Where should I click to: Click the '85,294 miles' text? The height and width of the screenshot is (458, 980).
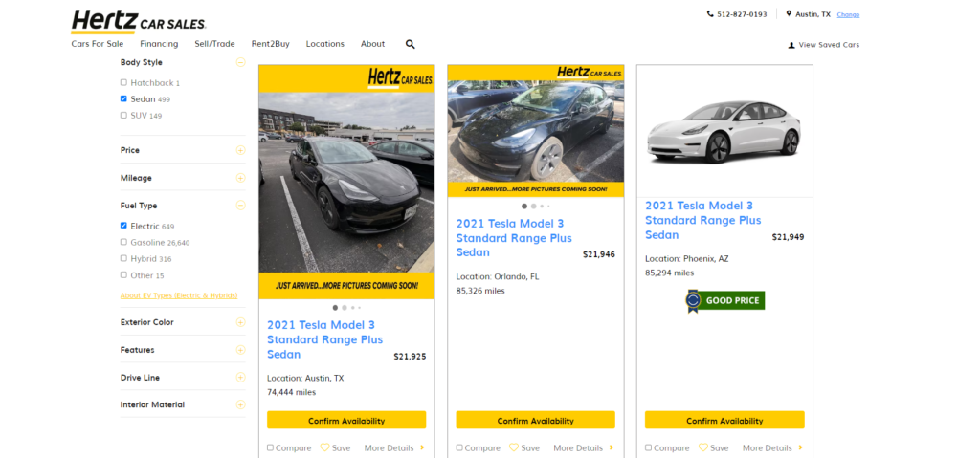[669, 273]
